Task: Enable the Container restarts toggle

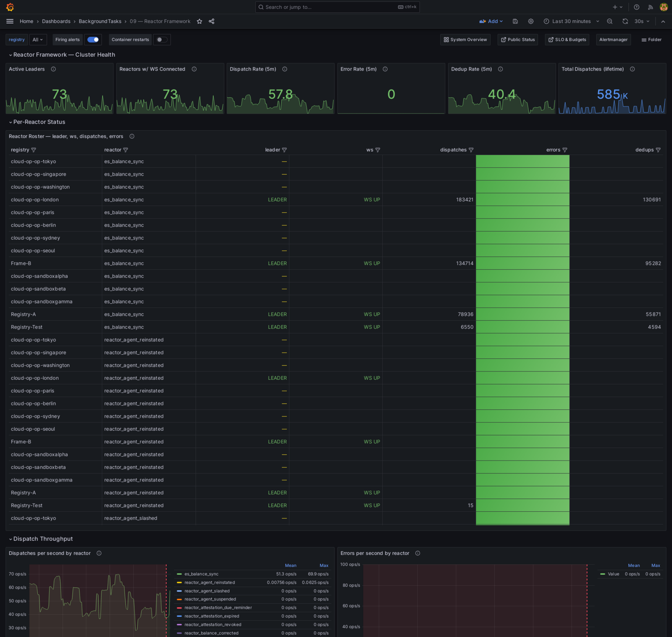Action: click(x=162, y=40)
